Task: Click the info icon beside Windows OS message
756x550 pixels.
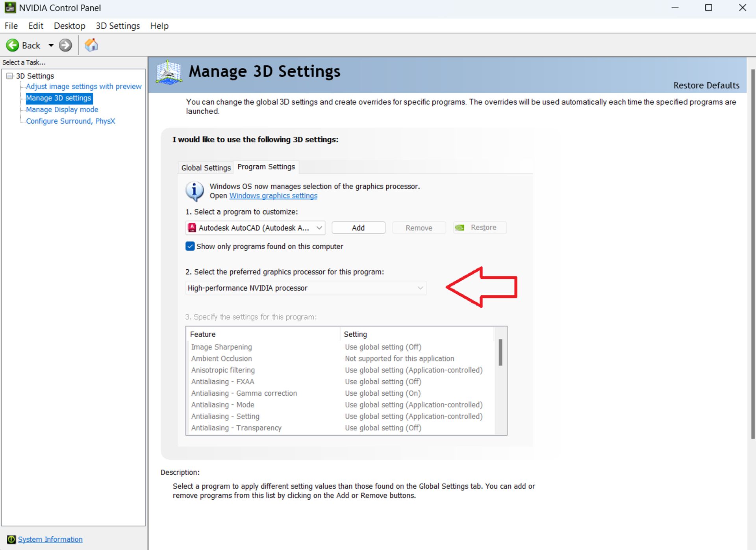Action: (x=195, y=191)
